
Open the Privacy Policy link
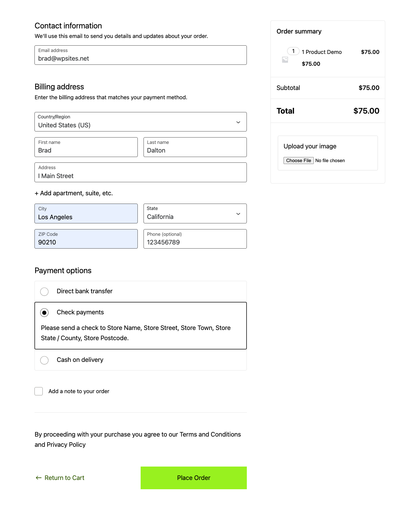coord(66,445)
